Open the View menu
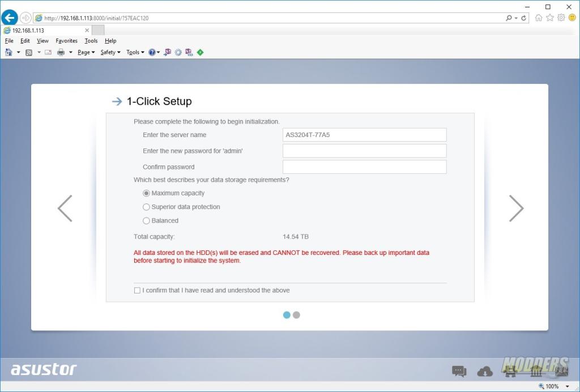 tap(42, 41)
